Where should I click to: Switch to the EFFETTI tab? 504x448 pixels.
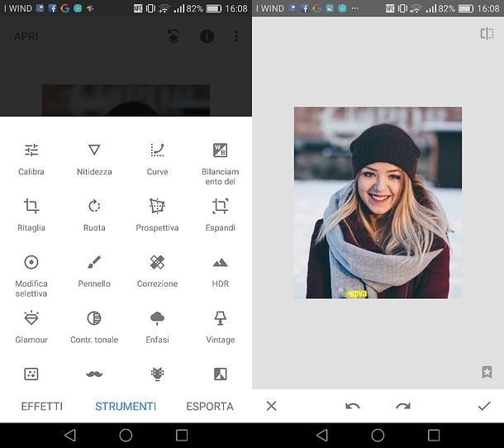point(42,406)
